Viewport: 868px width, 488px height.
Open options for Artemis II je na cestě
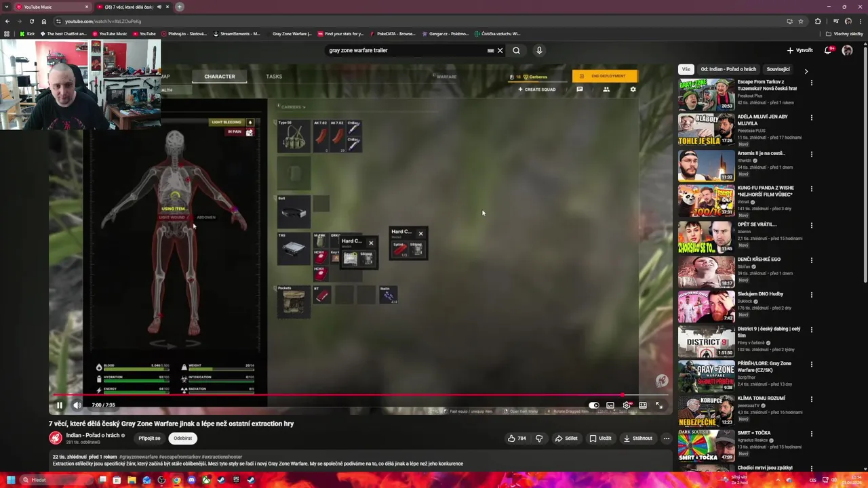pyautogui.click(x=811, y=154)
